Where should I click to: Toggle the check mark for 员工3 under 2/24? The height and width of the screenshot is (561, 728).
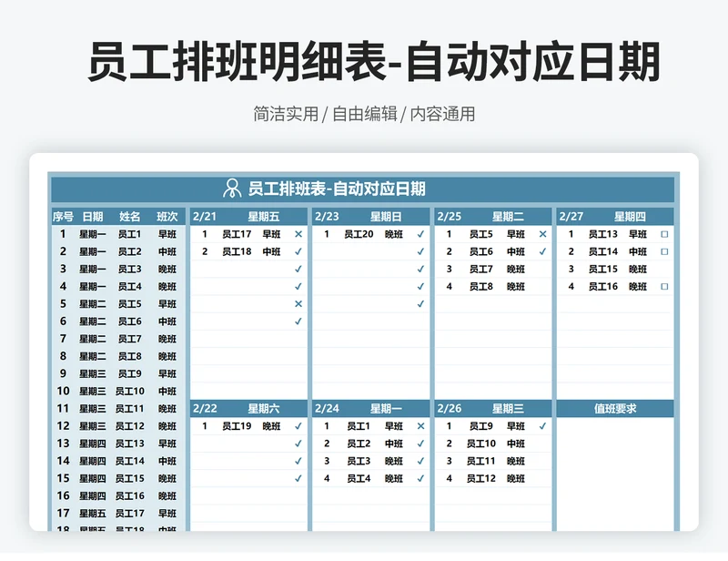point(420,461)
